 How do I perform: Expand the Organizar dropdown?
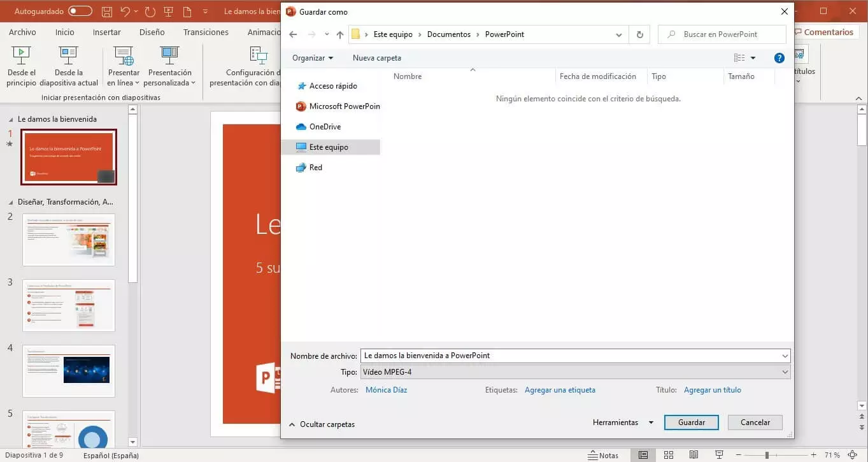coord(312,58)
